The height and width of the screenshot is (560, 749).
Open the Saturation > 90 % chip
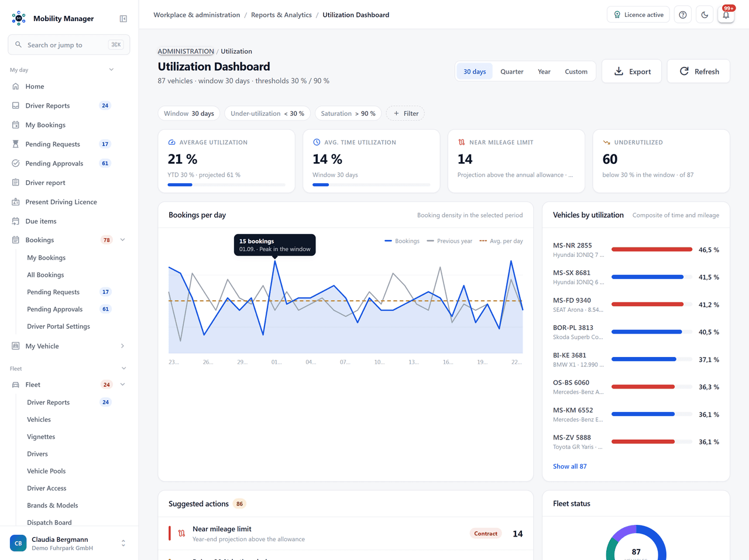tap(348, 114)
